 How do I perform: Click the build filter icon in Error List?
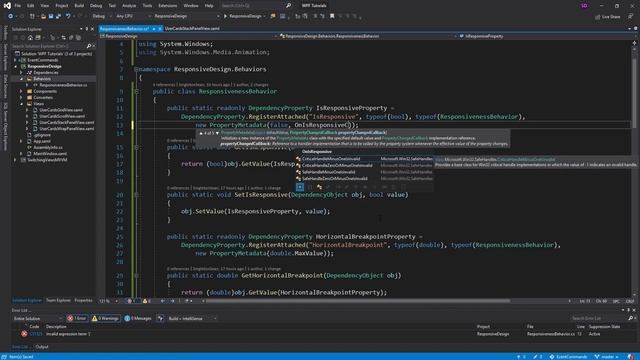(160, 318)
